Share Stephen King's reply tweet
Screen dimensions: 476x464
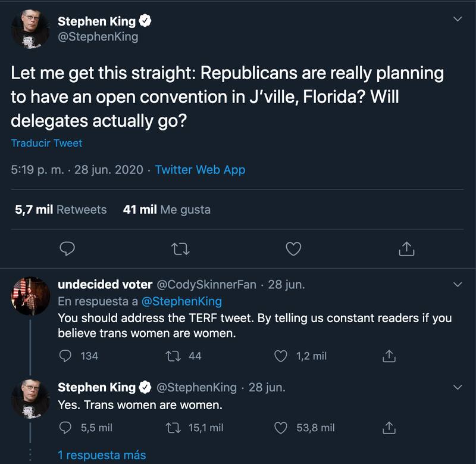pos(388,428)
